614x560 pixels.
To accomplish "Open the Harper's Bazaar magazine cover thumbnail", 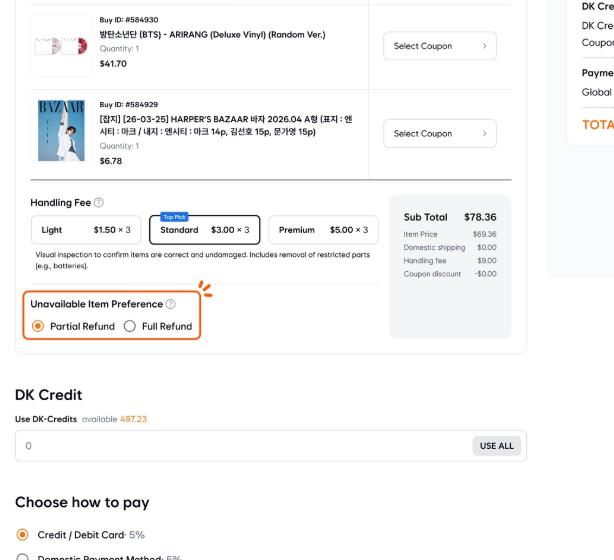I will 62,132.
